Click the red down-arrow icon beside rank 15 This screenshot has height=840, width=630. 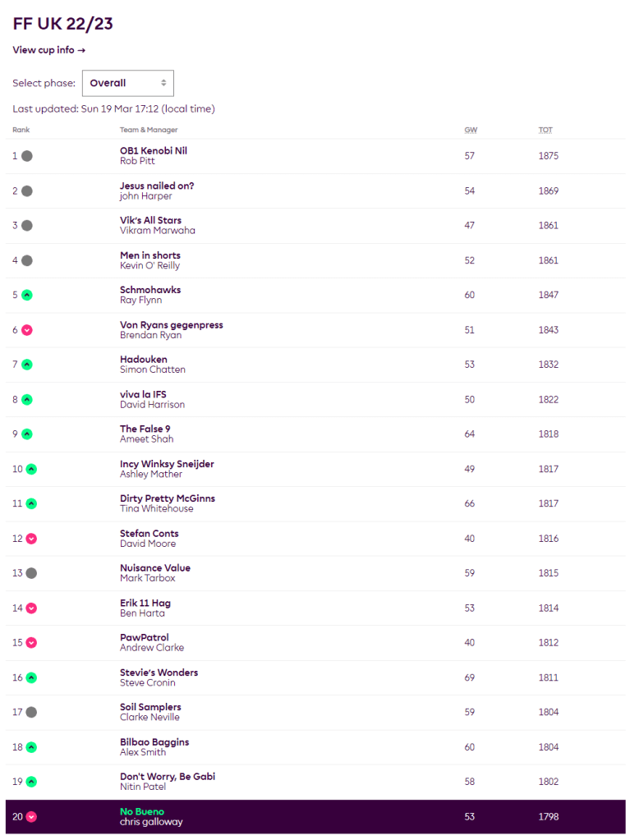(x=31, y=643)
